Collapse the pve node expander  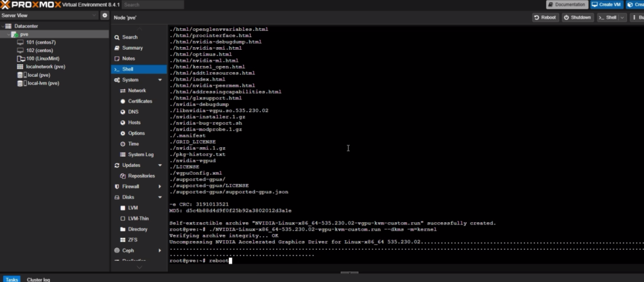[9, 35]
